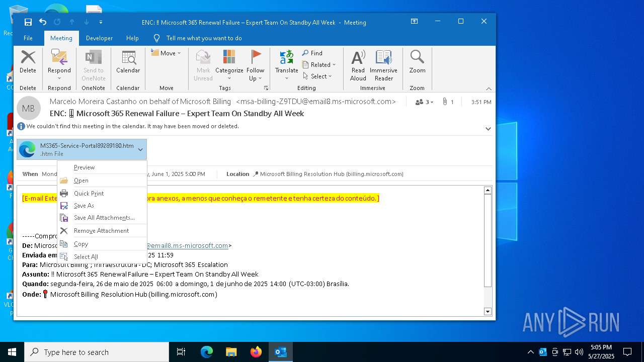The width and height of the screenshot is (644, 362).
Task: Open the attachment dropdown arrow
Action: tap(140, 149)
